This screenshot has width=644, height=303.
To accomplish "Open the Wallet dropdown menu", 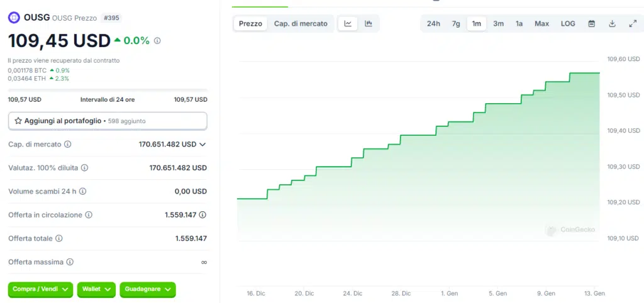I will [96, 289].
